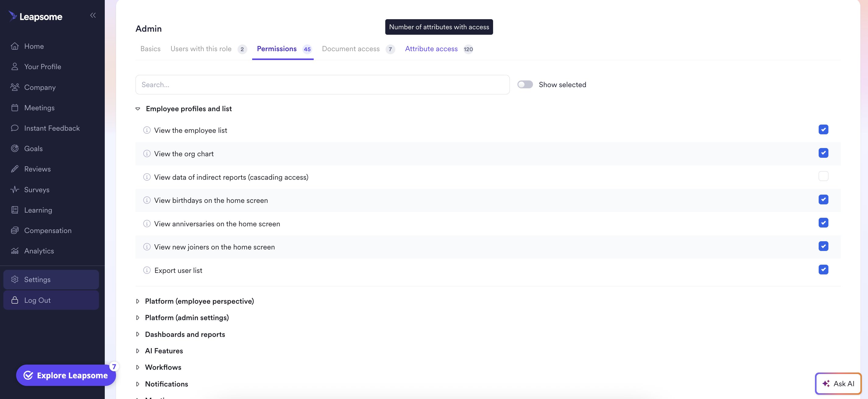Open Home from the sidebar
Viewport: 868px width, 399px height.
click(34, 46)
